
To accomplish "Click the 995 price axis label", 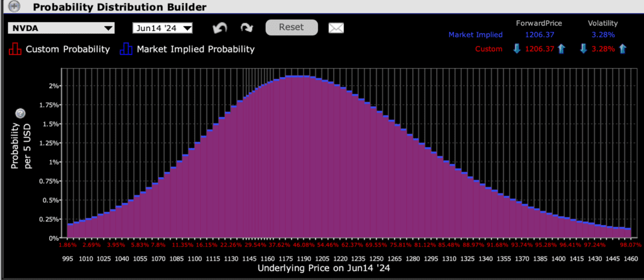I will pyautogui.click(x=67, y=259).
